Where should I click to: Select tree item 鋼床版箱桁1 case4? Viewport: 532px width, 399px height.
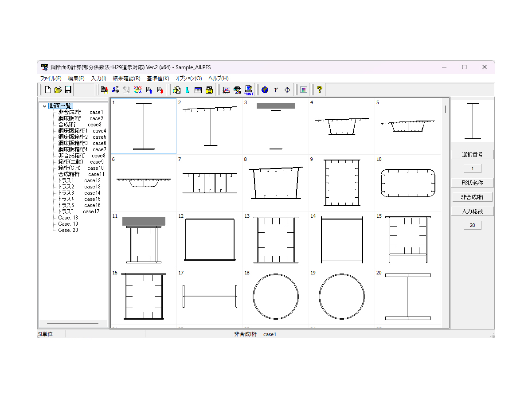coord(82,131)
